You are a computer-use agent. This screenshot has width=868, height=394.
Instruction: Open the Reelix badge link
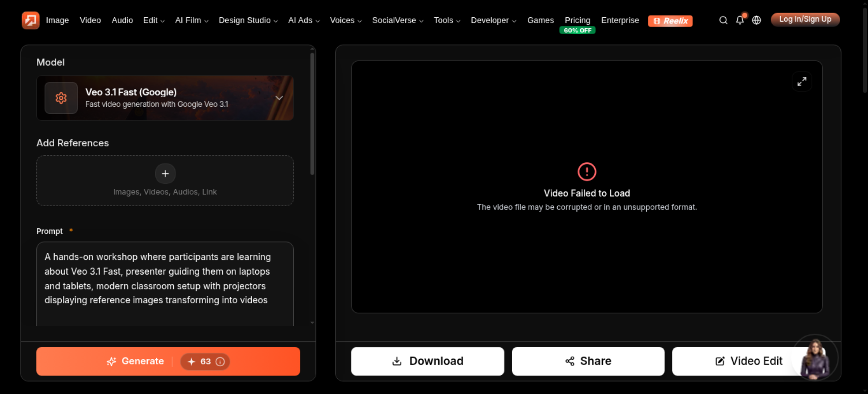coord(670,21)
